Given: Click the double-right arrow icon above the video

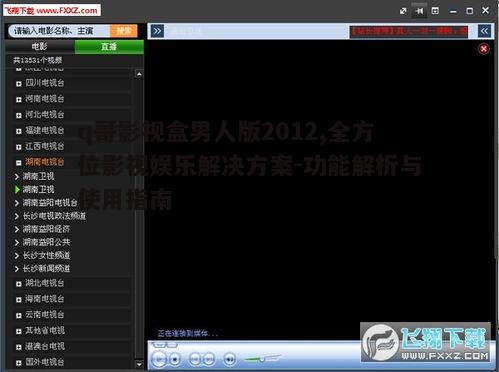Looking at the screenshot, I should [157, 31].
